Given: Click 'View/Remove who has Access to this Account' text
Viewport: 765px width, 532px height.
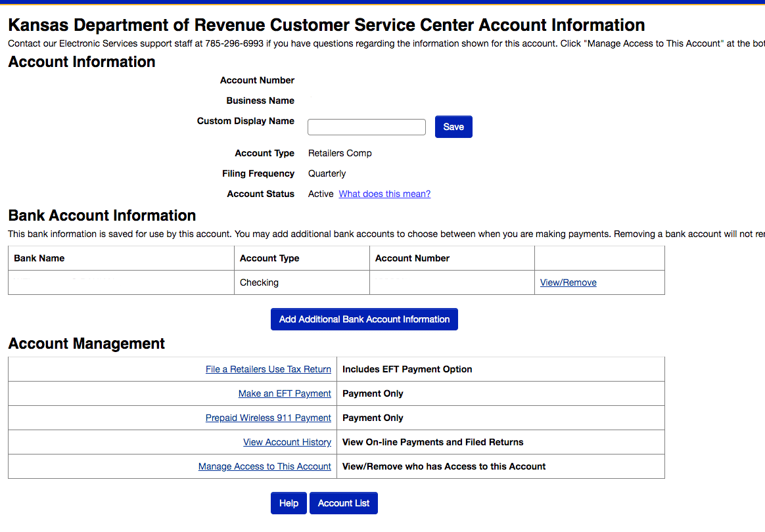Looking at the screenshot, I should pyautogui.click(x=444, y=467).
